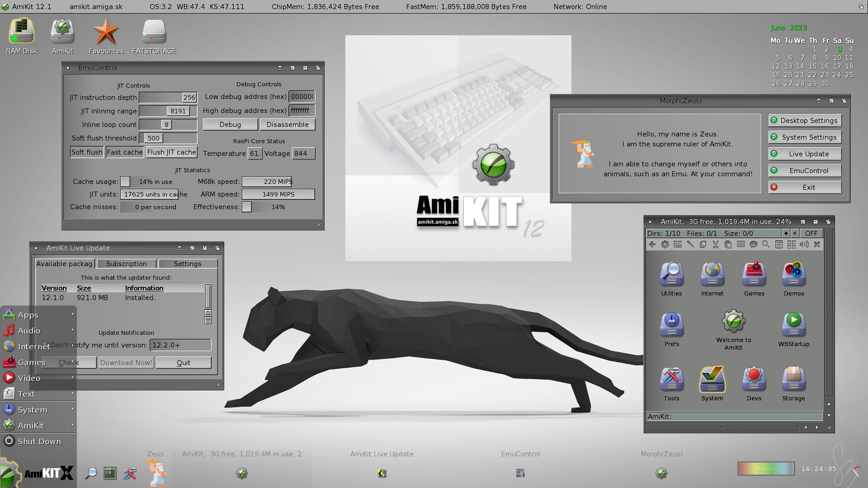Switch to the Subscription tab
The height and width of the screenshot is (488, 868).
tap(126, 263)
